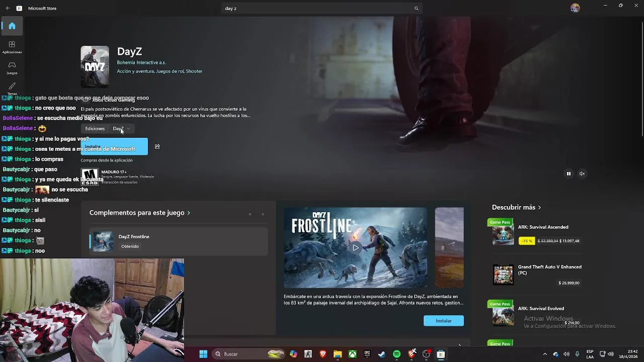Pause the background trailer
This screenshot has width=644, height=362.
(x=569, y=173)
